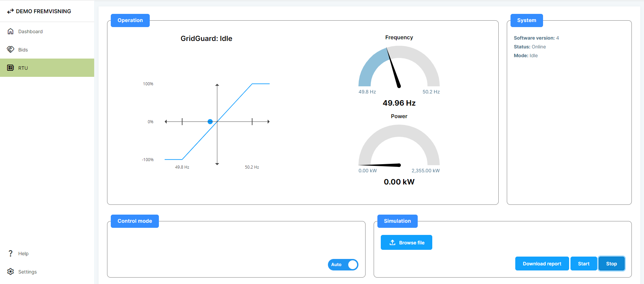Image resolution: width=644 pixels, height=284 pixels.
Task: Click the Frequency gauge heading
Action: 399,37
